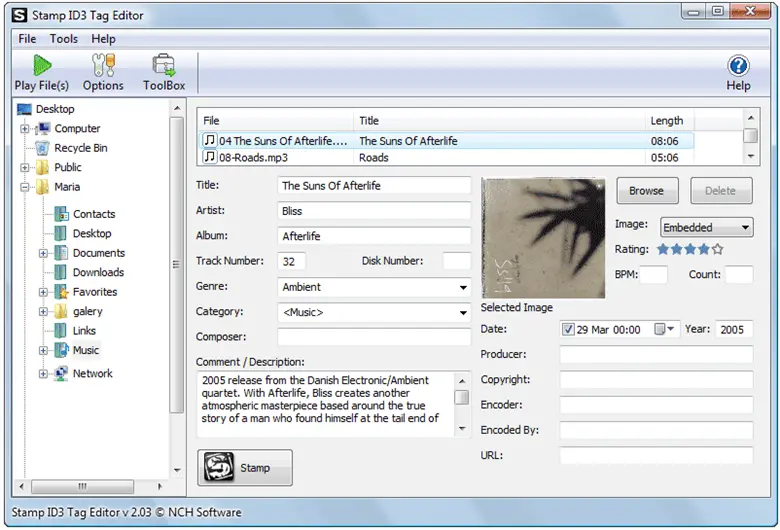Open the Category dropdown list
The image size is (780, 530).
[463, 313]
